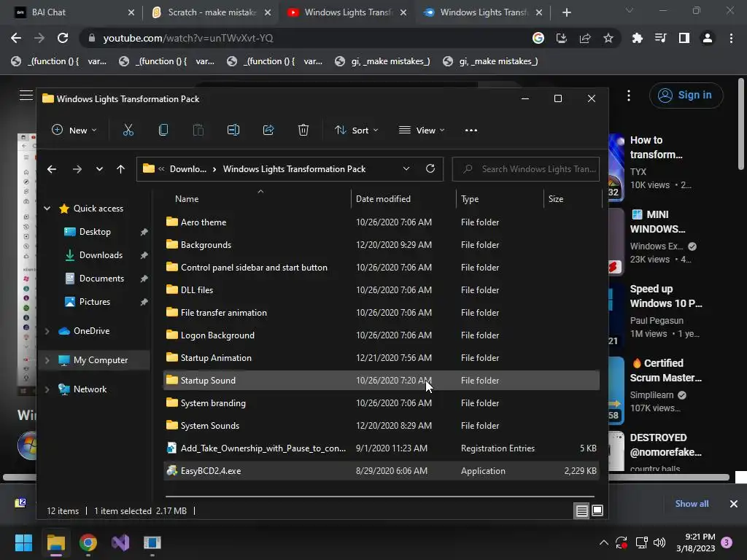Reload the YouTube page in Chrome

coord(63,38)
